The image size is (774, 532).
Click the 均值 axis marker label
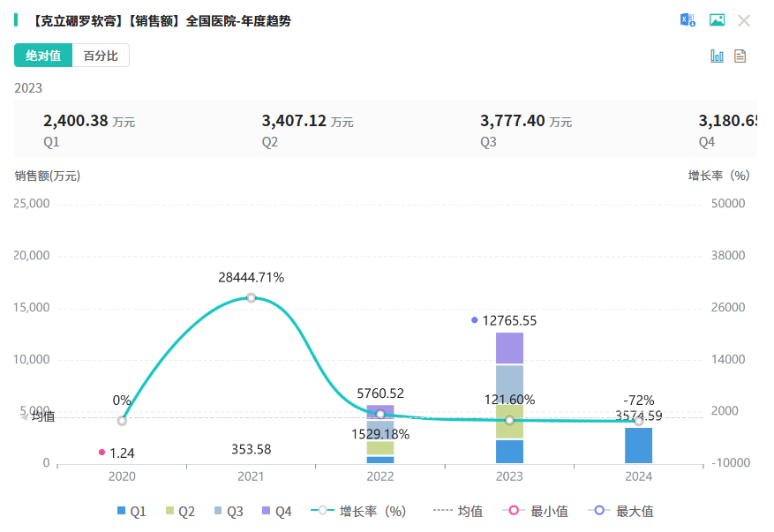tap(43, 416)
